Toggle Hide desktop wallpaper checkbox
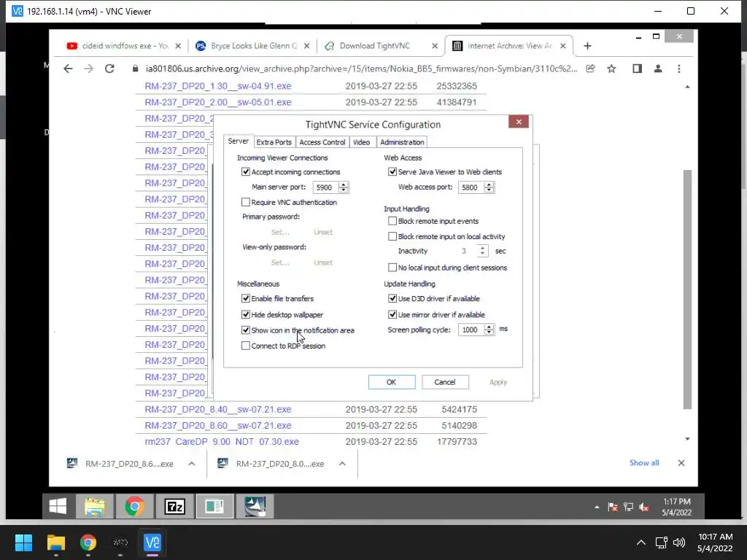The height and width of the screenshot is (560, 747). (246, 315)
